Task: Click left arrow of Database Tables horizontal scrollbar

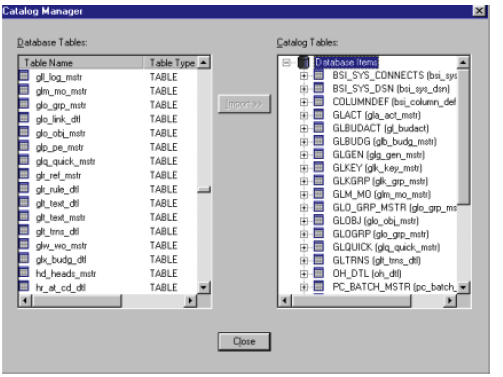Action: coord(25,300)
